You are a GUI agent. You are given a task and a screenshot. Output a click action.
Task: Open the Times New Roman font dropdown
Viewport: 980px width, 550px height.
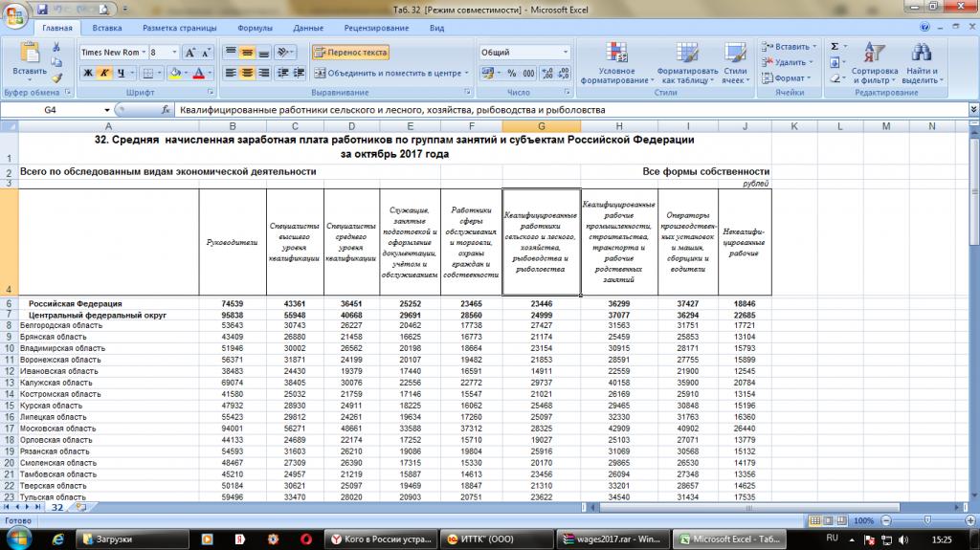pyautogui.click(x=143, y=53)
